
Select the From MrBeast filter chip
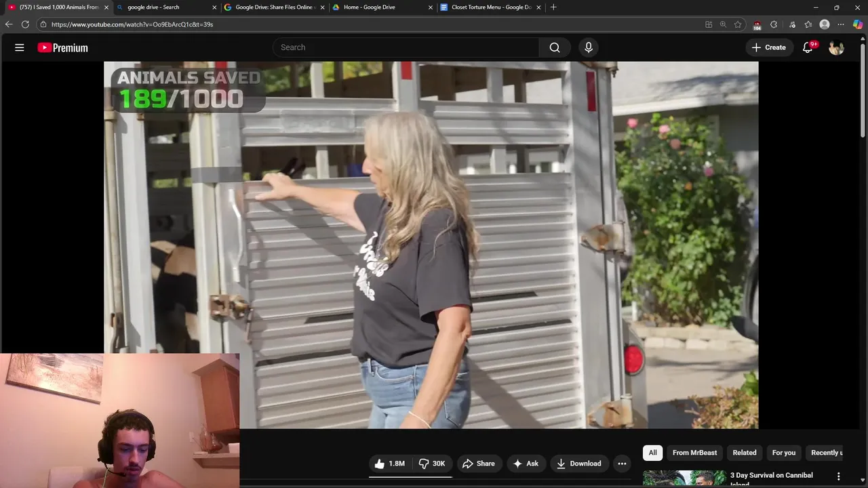[694, 453]
